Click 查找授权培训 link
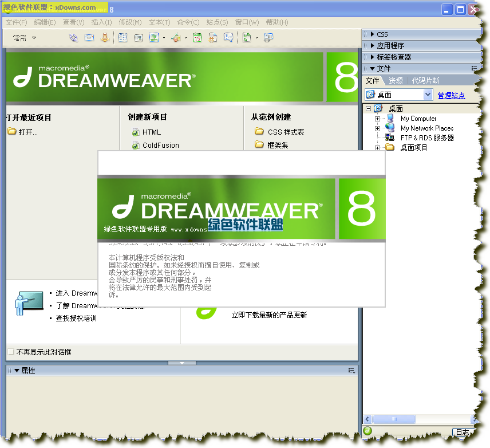490x448 pixels. [76, 319]
